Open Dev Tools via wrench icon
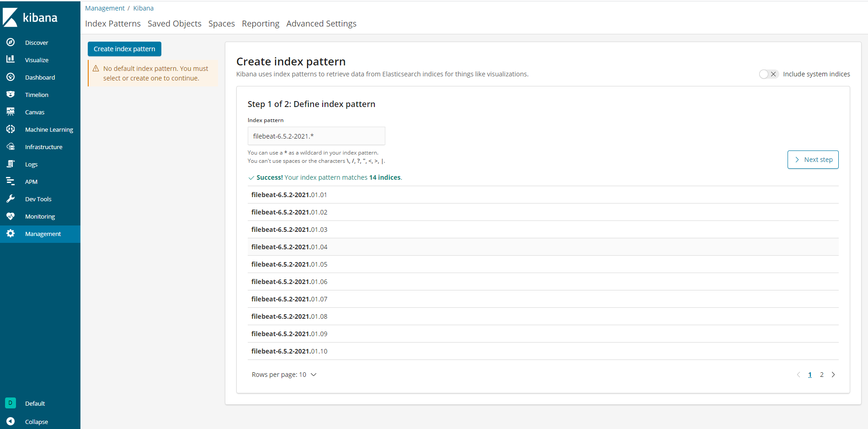This screenshot has height=429, width=868. tap(11, 198)
